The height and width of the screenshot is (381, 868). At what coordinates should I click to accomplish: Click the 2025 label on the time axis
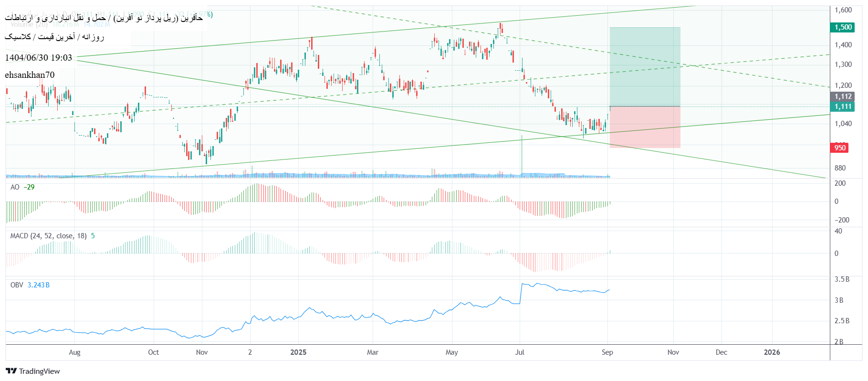point(298,352)
